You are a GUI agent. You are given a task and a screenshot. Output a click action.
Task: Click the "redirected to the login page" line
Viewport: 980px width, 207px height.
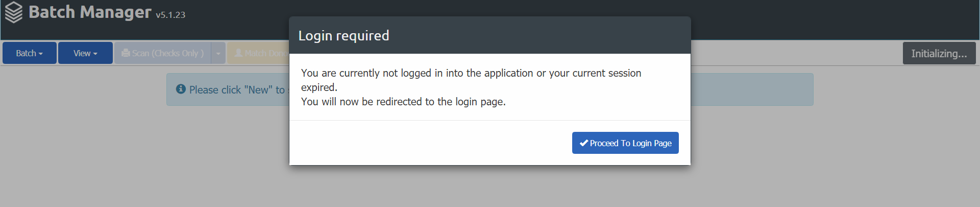point(403,102)
